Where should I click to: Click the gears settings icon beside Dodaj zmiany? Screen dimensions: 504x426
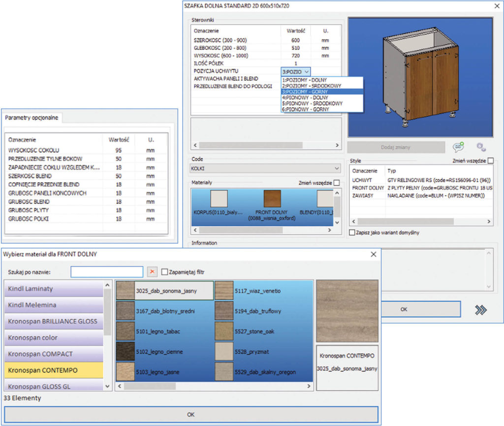481,147
